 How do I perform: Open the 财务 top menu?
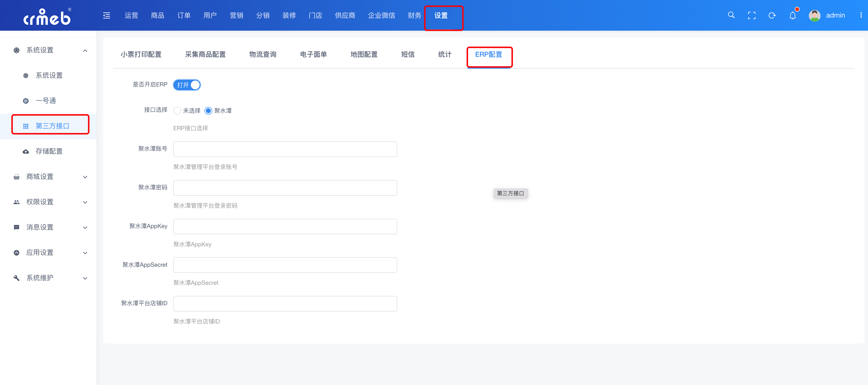[x=415, y=16]
